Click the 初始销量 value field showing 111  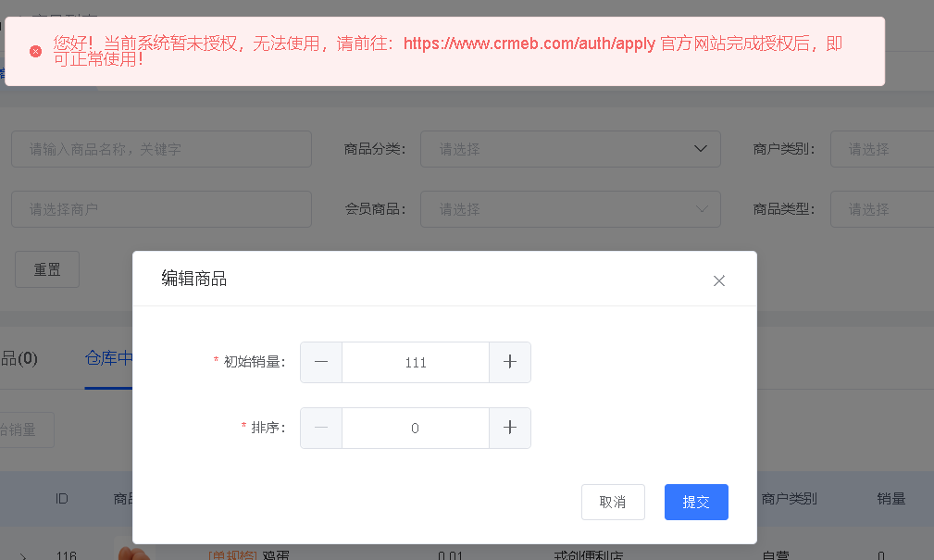click(x=415, y=362)
